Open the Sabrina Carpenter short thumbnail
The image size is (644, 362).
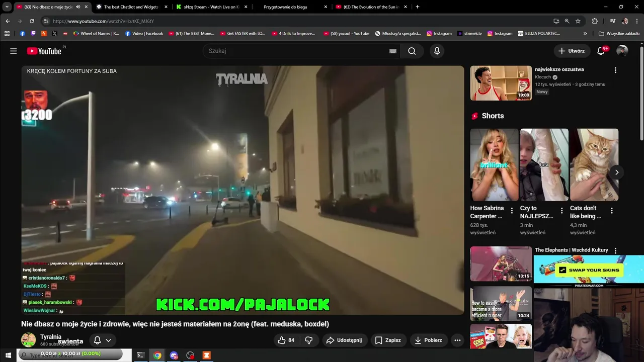pyautogui.click(x=494, y=165)
